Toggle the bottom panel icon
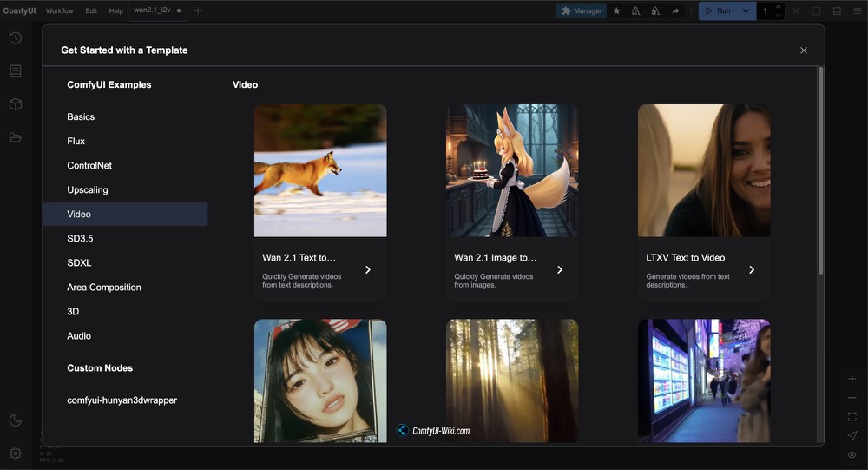This screenshot has width=868, height=470. [x=837, y=11]
